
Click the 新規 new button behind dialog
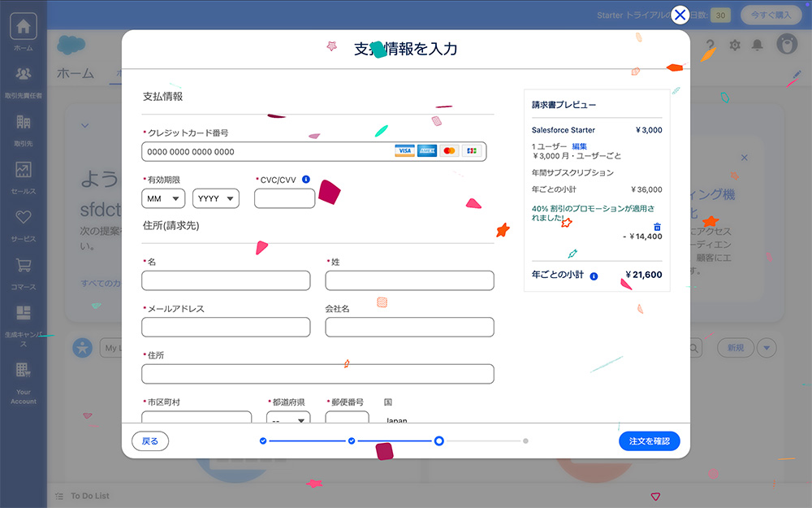(x=736, y=348)
